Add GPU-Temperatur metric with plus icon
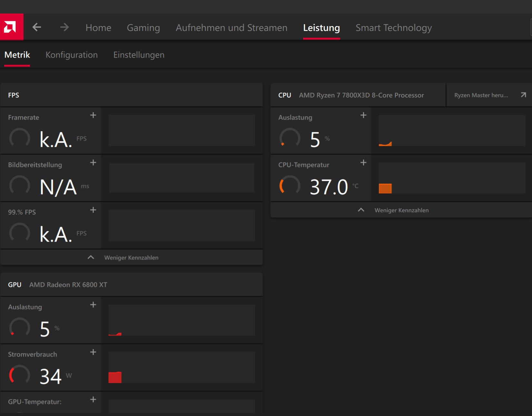 tap(93, 399)
